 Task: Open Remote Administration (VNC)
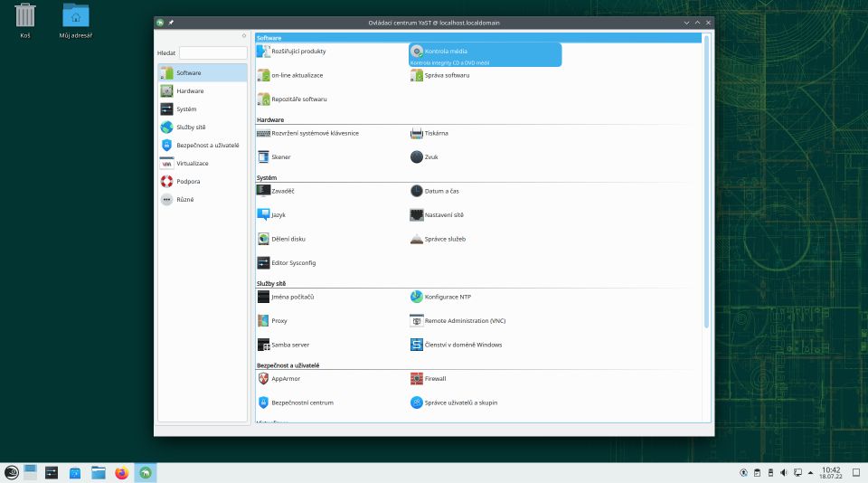pyautogui.click(x=458, y=321)
